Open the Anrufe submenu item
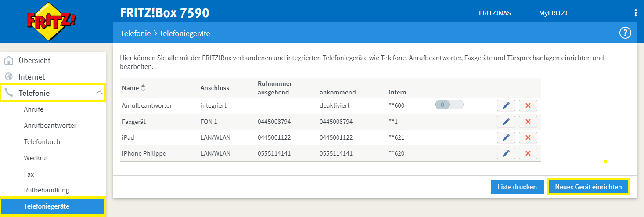The width and height of the screenshot is (644, 217). coord(33,109)
